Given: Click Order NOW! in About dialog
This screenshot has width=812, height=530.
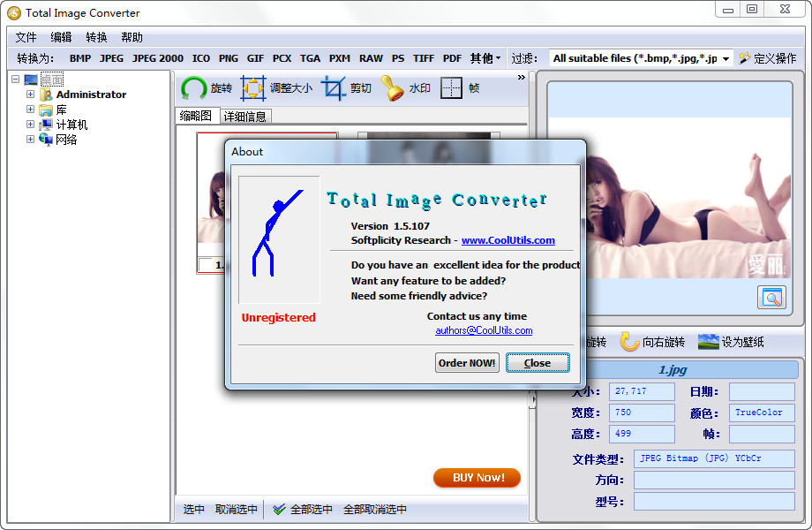Looking at the screenshot, I should [467, 363].
